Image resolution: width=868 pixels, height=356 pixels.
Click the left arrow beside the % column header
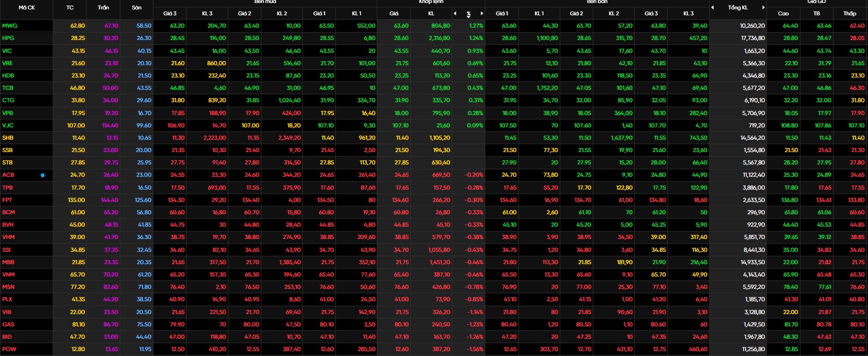[x=455, y=13]
